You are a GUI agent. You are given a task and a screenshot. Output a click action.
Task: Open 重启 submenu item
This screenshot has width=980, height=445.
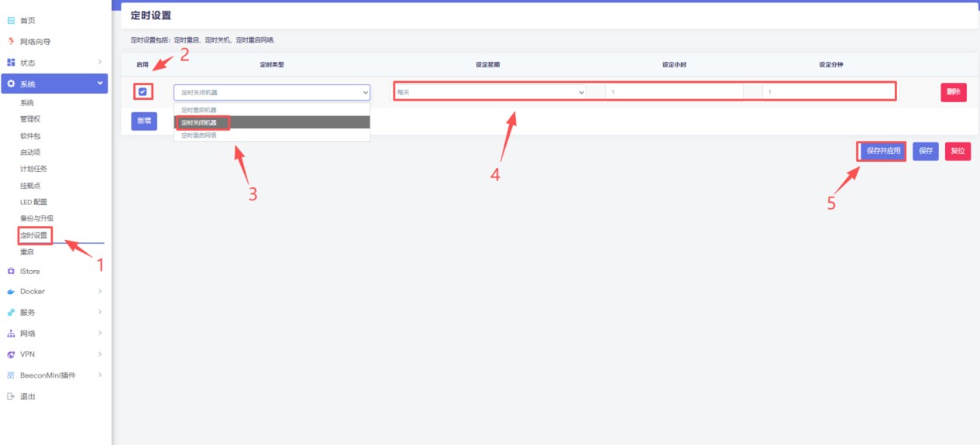point(27,252)
